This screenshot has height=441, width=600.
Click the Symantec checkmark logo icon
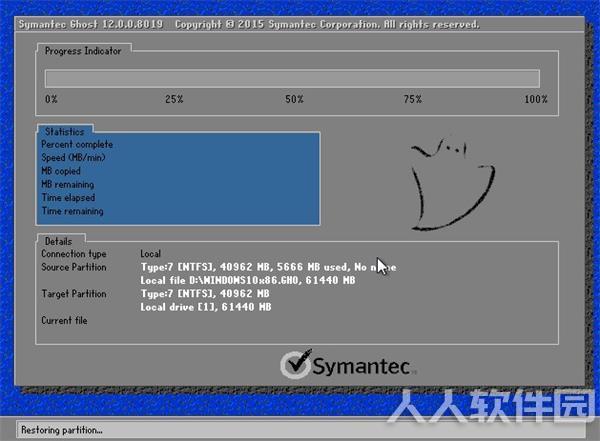[x=297, y=364]
